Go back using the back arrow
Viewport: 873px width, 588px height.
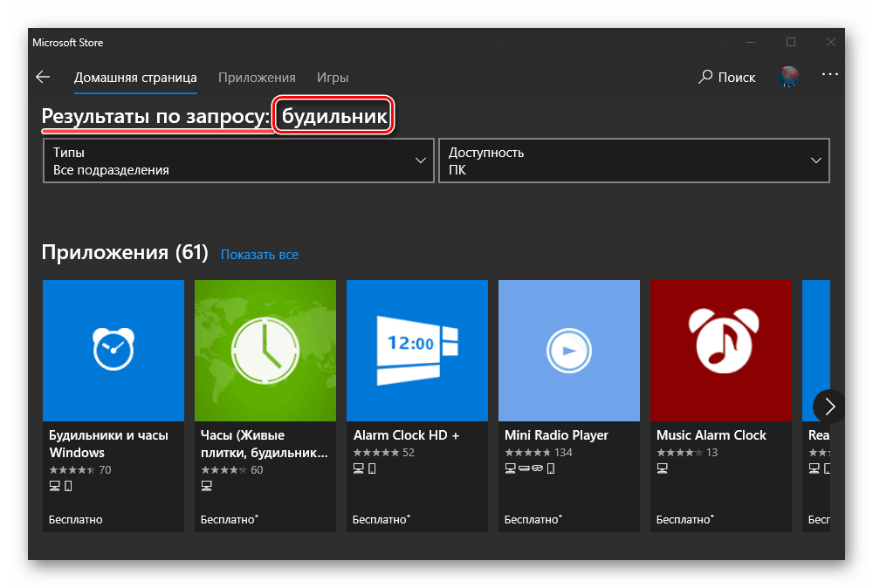43,78
